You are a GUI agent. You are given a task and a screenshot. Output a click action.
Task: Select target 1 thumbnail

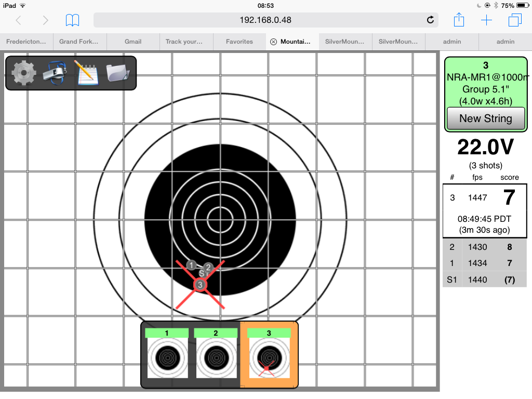(167, 354)
